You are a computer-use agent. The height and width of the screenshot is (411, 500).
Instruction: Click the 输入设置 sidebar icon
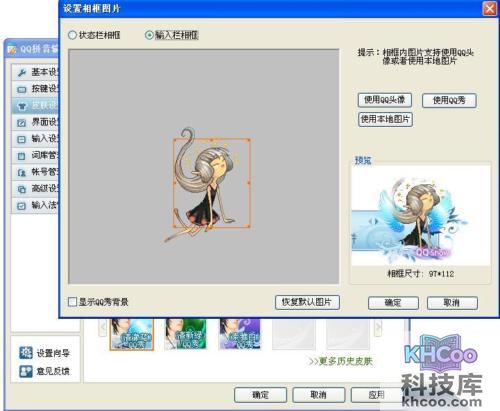[x=22, y=139]
